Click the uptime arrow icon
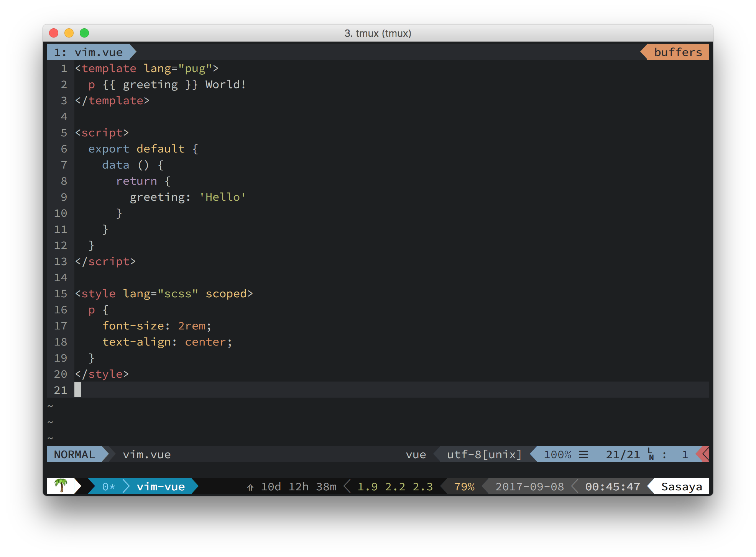 [x=250, y=487]
